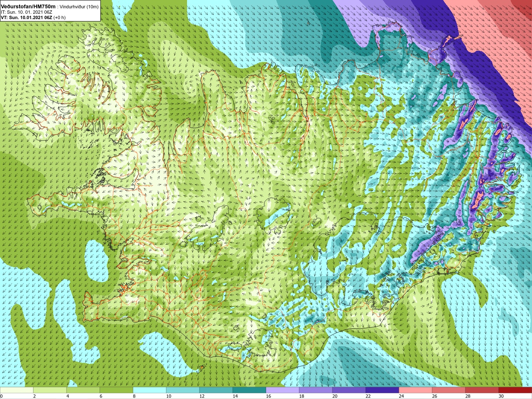Select the 8–10 light cyan legend swatch
Viewport: 532px width, 399px height.
[x=150, y=390]
